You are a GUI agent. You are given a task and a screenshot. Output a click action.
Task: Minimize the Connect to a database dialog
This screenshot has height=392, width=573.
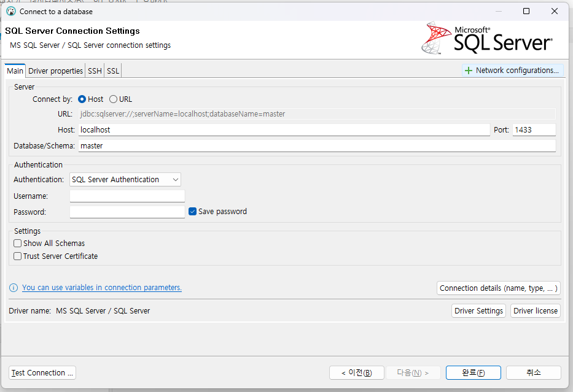pyautogui.click(x=499, y=11)
